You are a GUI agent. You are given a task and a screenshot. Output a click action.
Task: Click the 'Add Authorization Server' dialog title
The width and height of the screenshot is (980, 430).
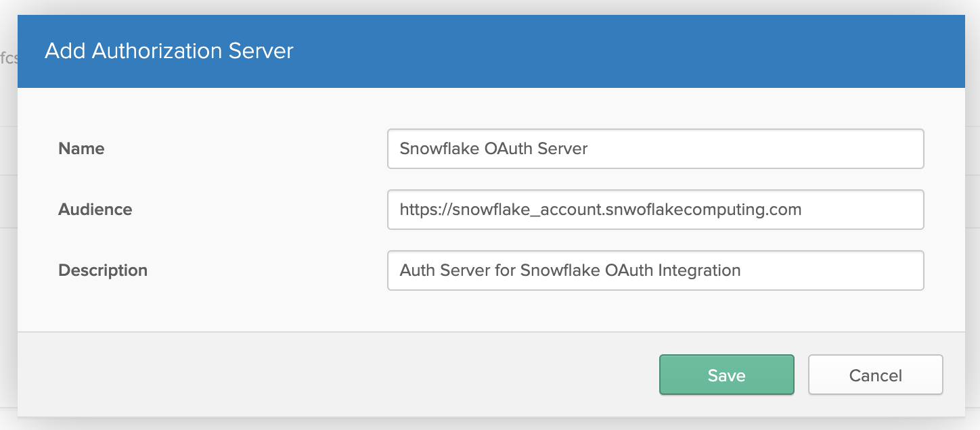tap(169, 51)
